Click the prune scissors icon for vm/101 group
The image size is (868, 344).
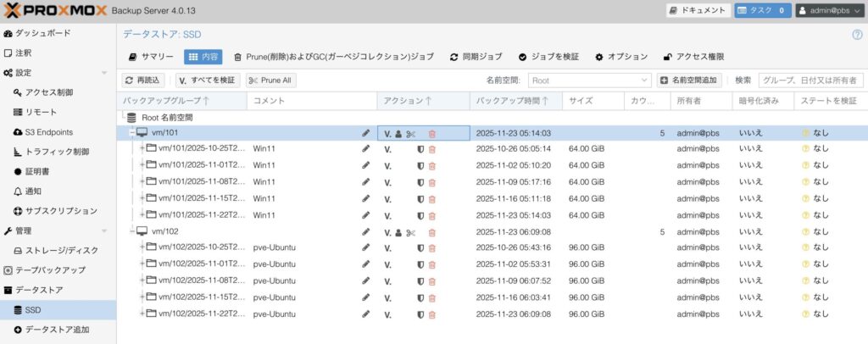pos(410,134)
